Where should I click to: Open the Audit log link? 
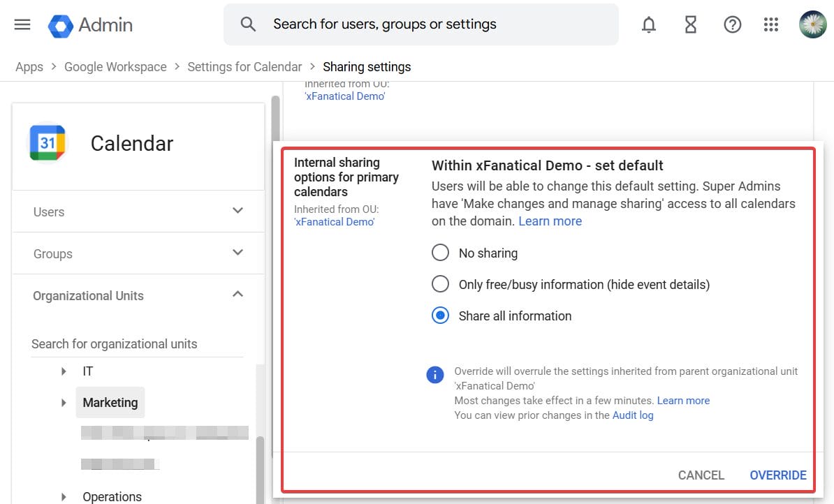633,415
